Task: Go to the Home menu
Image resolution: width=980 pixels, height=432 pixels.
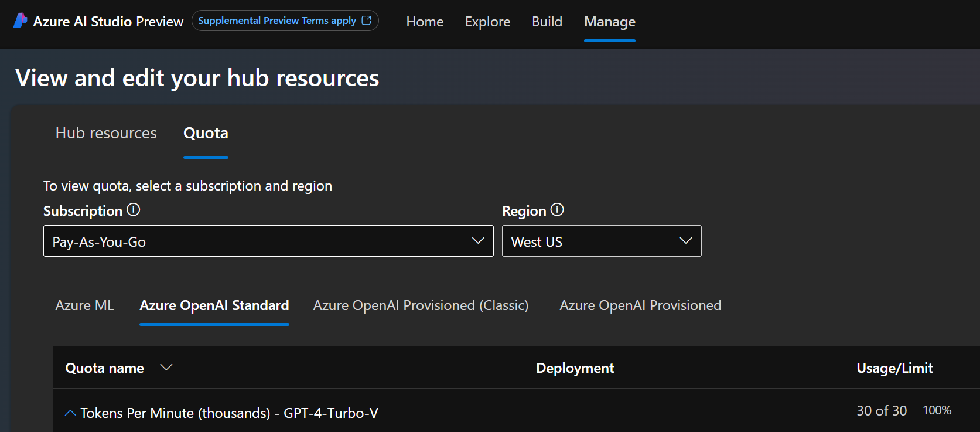Action: (425, 22)
